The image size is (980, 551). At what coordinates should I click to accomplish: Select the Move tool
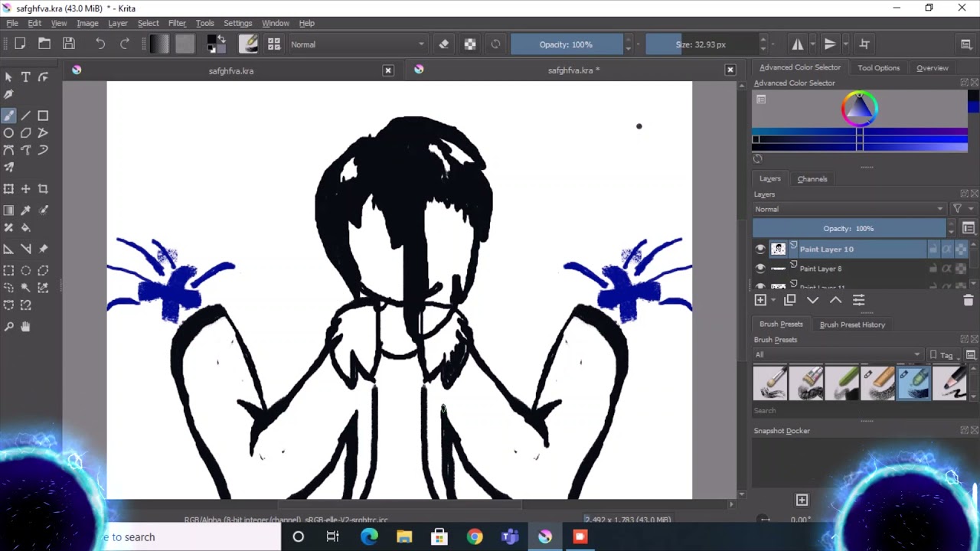click(25, 188)
